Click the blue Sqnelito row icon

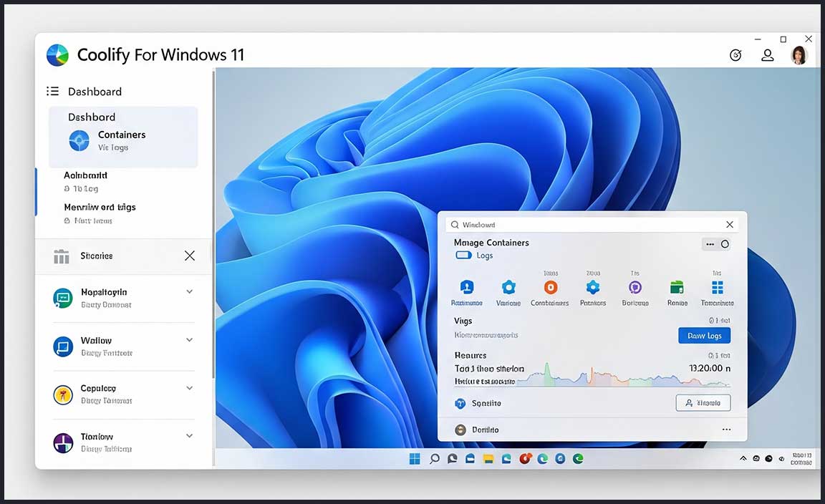point(460,404)
